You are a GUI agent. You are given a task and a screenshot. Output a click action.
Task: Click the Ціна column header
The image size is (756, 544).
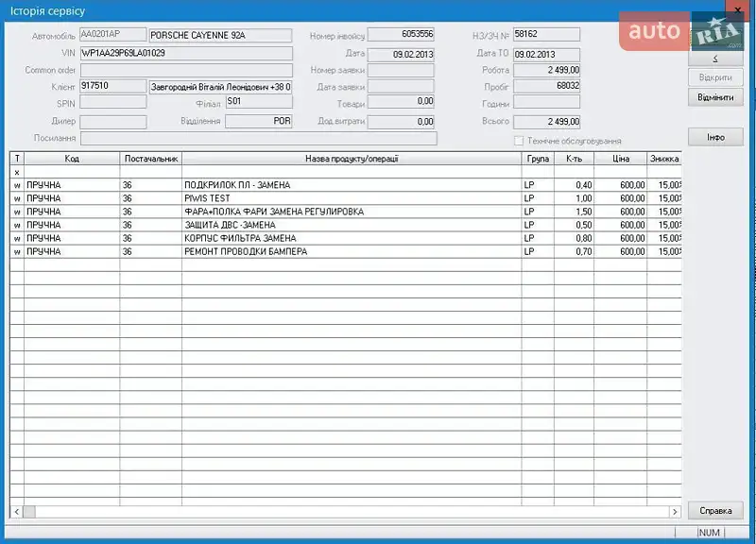pyautogui.click(x=621, y=159)
